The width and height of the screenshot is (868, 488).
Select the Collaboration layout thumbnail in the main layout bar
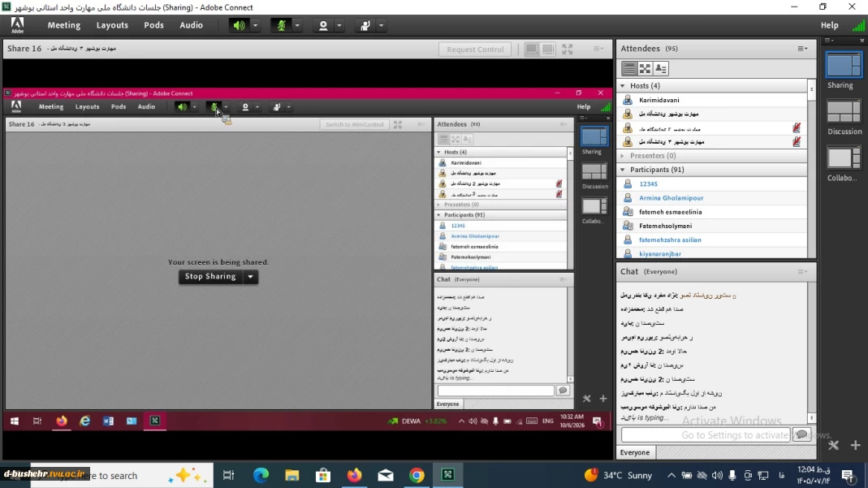(x=844, y=158)
